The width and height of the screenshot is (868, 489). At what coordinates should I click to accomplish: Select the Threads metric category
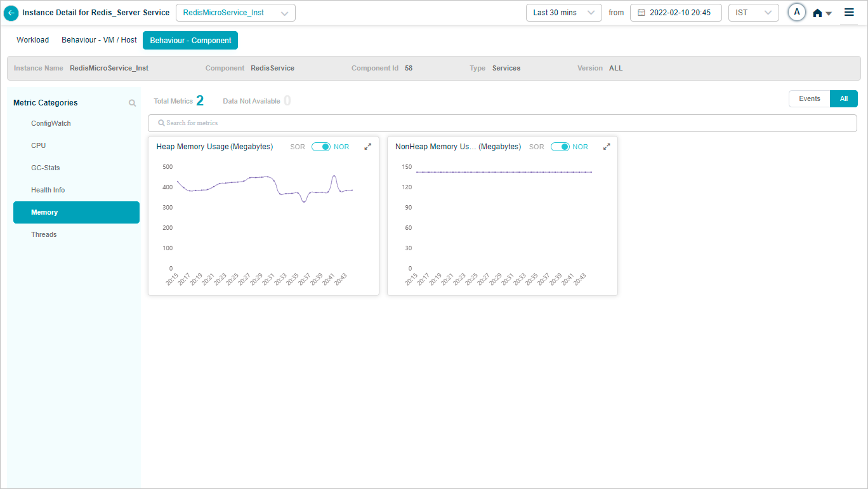point(44,234)
